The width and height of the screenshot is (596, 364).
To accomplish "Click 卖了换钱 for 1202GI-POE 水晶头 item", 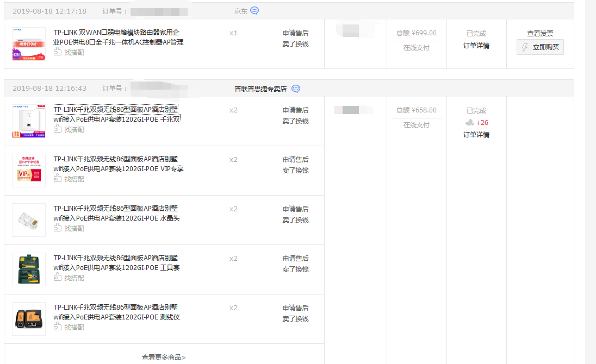I will [x=295, y=220].
